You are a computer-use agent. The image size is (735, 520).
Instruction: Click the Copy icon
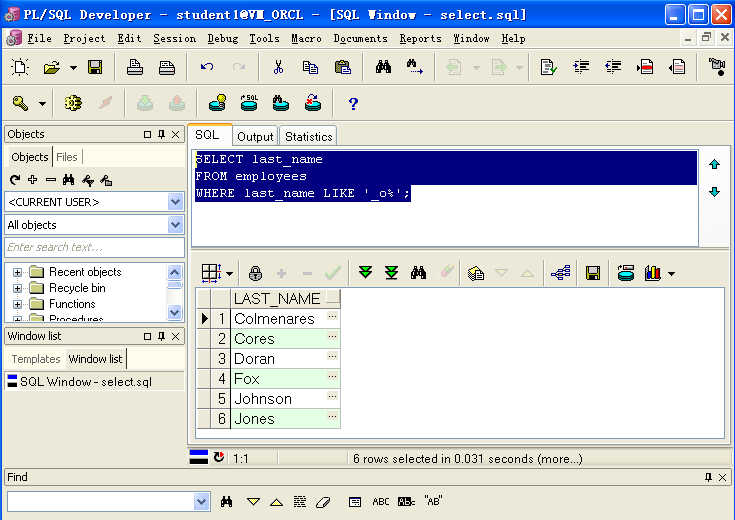310,68
